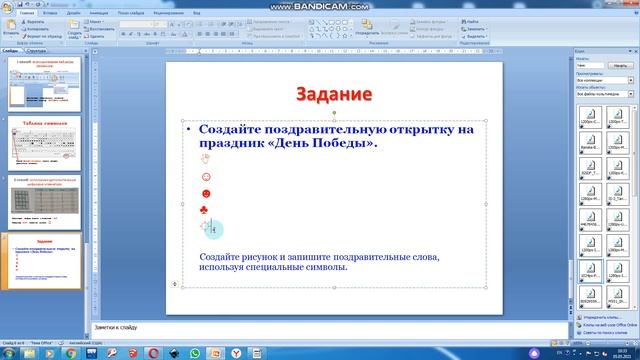Viewport: 640px width, 360px height.
Task: Align text left
Action: 200,34
